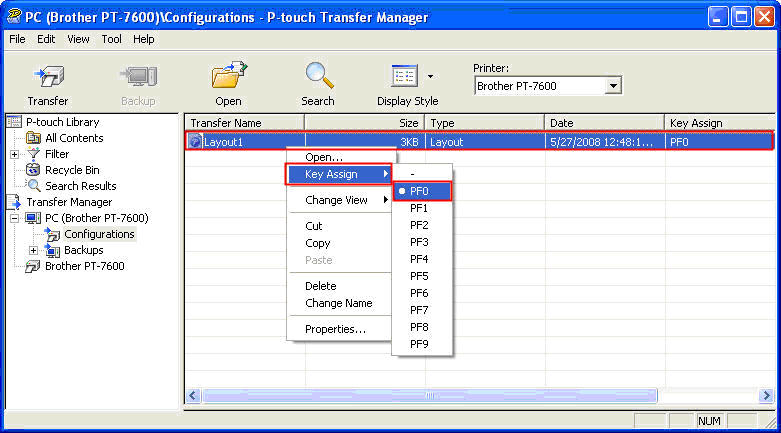Click the Transfer toolbar icon
Viewport: 781px width, 433px height.
pos(48,76)
